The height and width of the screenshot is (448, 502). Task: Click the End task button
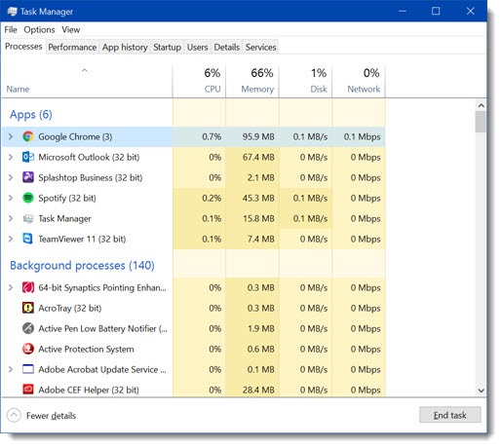point(450,415)
